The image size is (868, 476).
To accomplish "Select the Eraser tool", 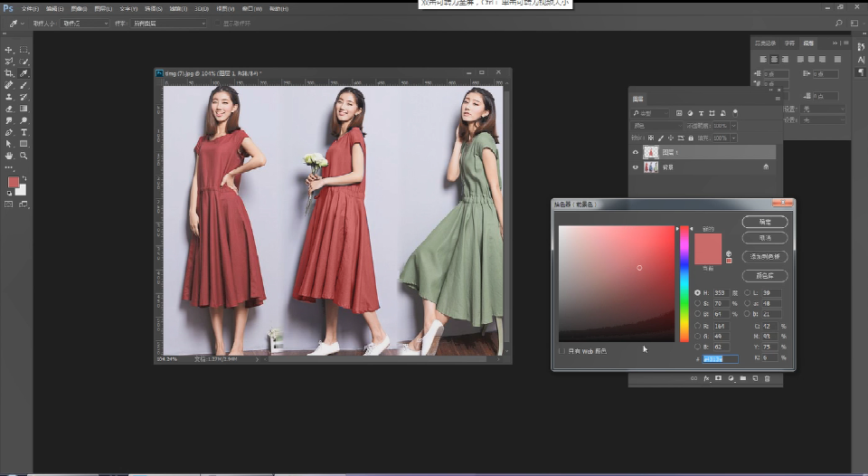I will pos(9,109).
